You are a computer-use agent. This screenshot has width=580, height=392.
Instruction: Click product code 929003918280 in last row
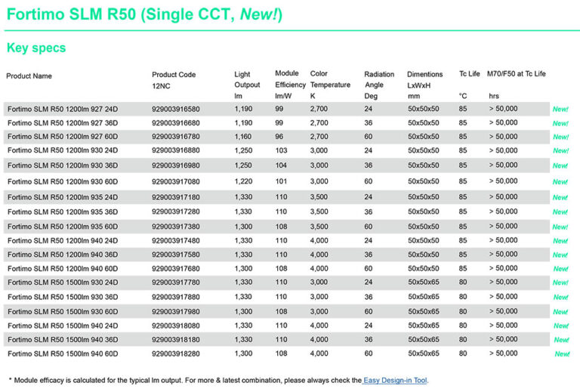[176, 353]
